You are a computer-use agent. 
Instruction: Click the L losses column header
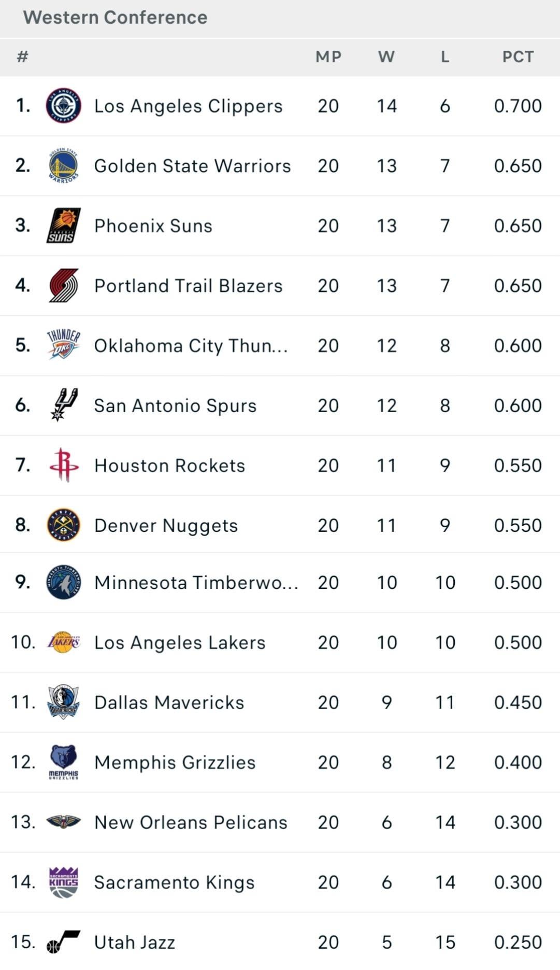tap(445, 57)
